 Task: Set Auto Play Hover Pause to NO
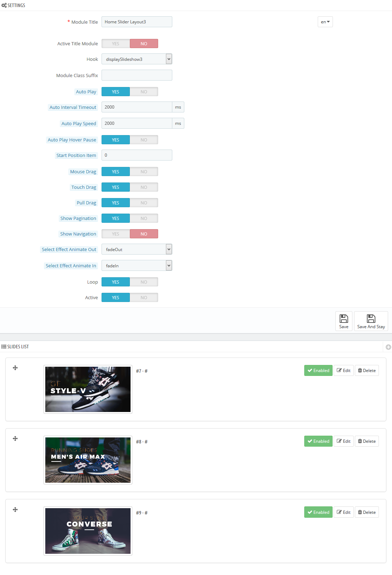pyautogui.click(x=144, y=140)
